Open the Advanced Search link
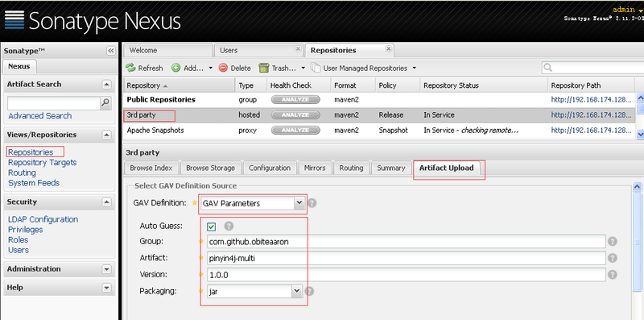This screenshot has height=320, width=644. [39, 116]
